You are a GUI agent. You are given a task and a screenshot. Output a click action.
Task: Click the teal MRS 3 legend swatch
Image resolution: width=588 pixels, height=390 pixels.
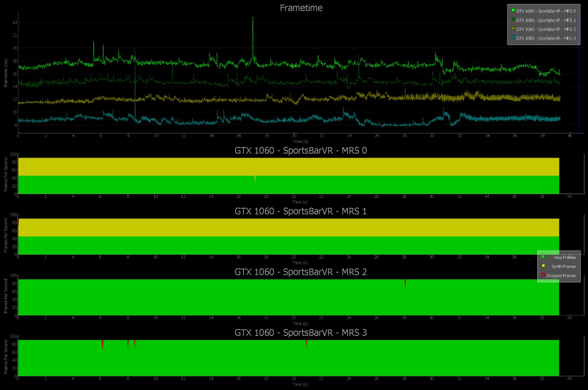513,38
